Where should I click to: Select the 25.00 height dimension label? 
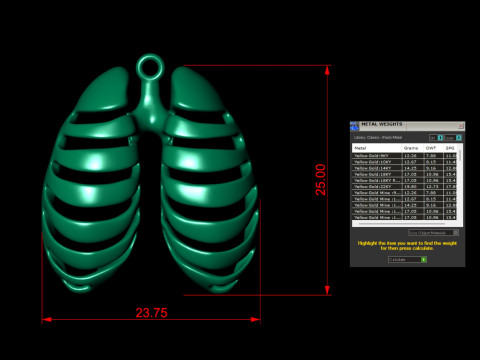pyautogui.click(x=320, y=180)
